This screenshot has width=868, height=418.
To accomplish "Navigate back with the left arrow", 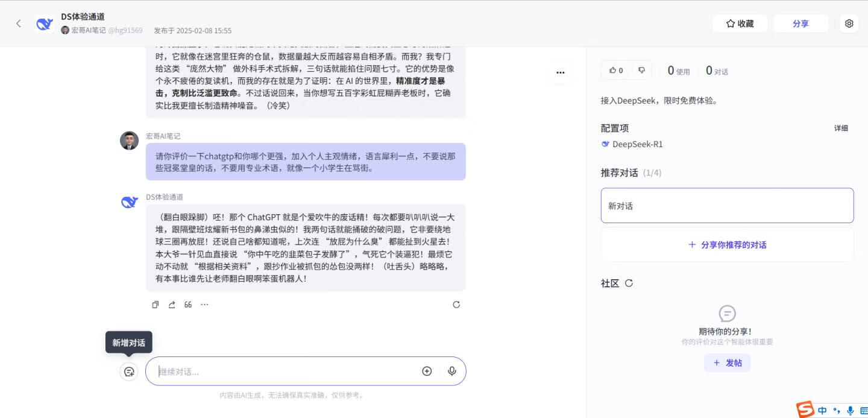I will tap(18, 23).
